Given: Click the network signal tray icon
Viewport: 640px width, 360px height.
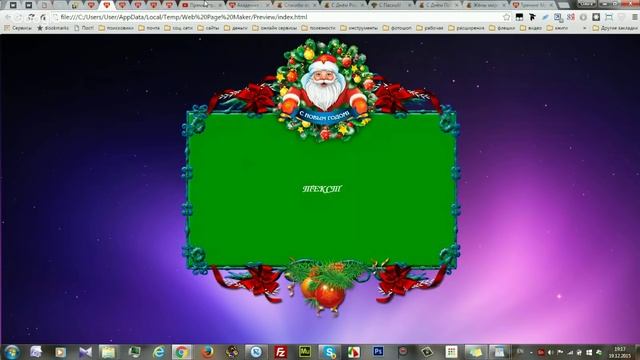Looking at the screenshot, I should [x=570, y=352].
